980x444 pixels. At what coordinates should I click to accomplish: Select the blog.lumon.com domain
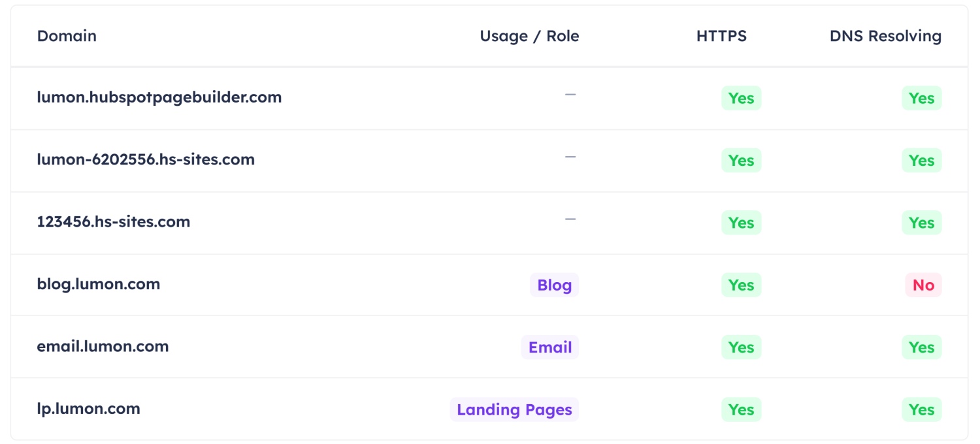(x=99, y=284)
